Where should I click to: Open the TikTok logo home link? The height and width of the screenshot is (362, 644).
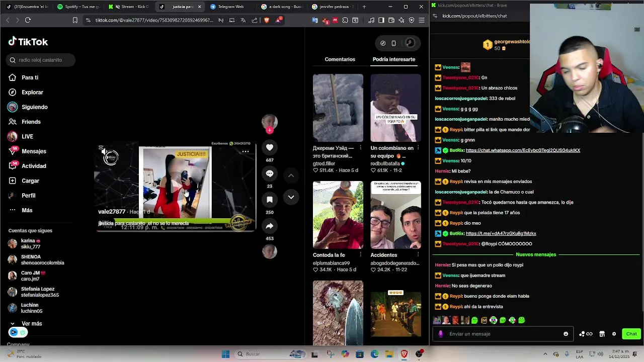[x=28, y=42]
